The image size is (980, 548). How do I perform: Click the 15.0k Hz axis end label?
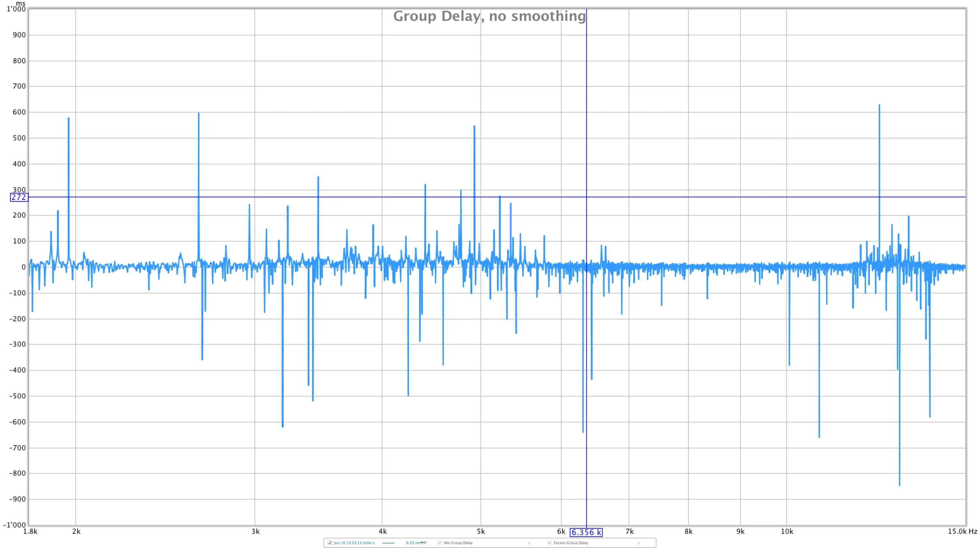[x=962, y=531]
